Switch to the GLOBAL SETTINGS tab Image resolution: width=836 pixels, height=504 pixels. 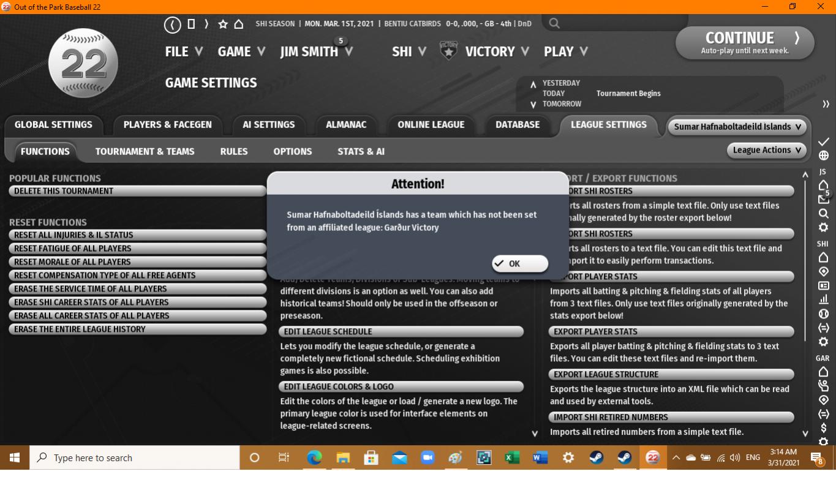click(x=53, y=125)
